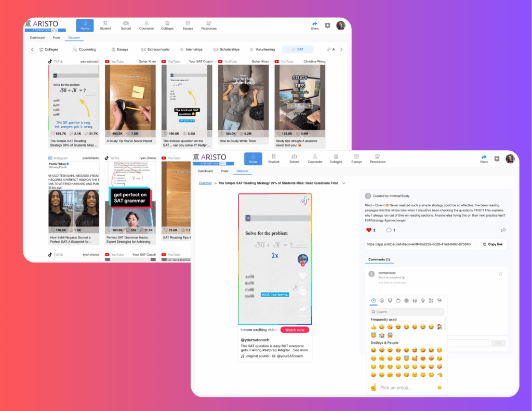This screenshot has height=411, width=532.
Task: Like the Instagram card with 110.8K likes
Action: (54, 230)
